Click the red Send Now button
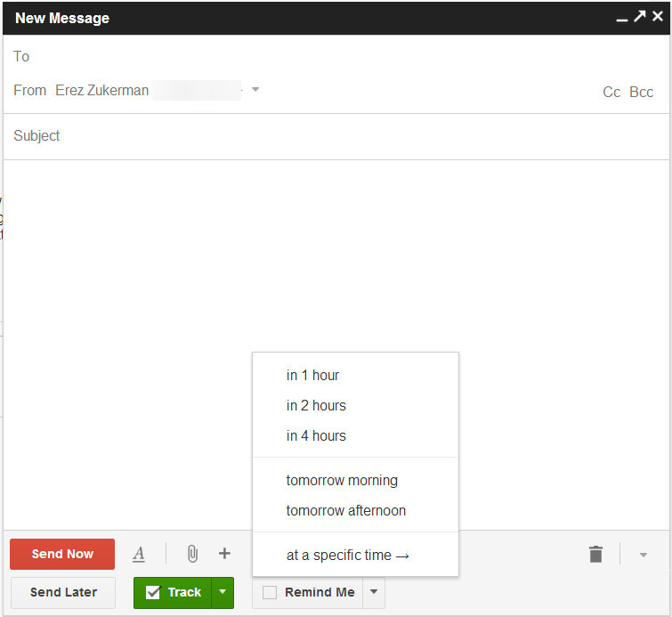672x617 pixels. 62,554
